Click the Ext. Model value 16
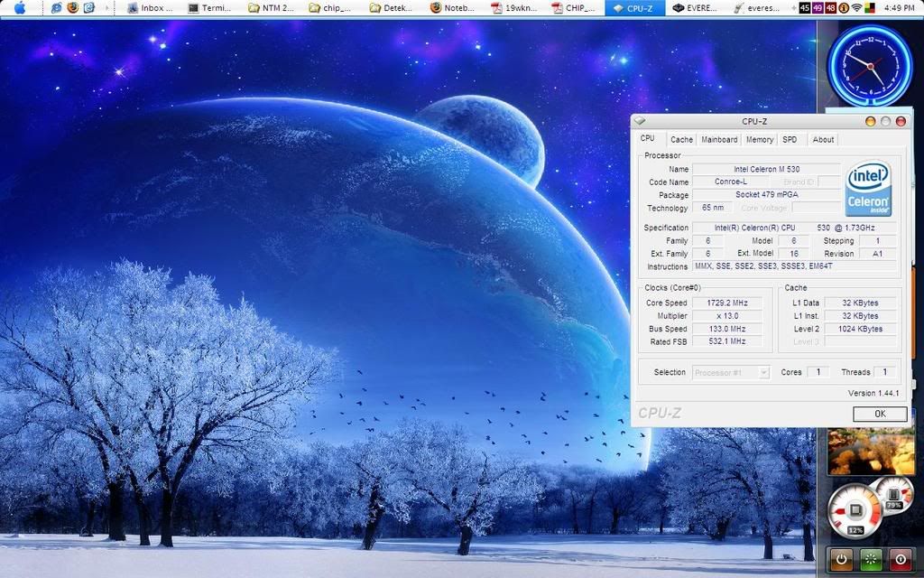 click(794, 254)
